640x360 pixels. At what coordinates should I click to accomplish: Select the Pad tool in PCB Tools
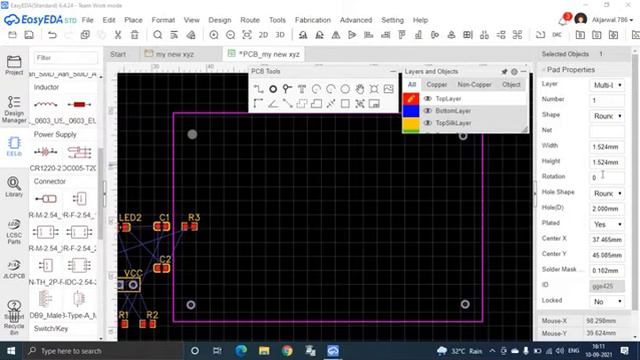(x=273, y=89)
